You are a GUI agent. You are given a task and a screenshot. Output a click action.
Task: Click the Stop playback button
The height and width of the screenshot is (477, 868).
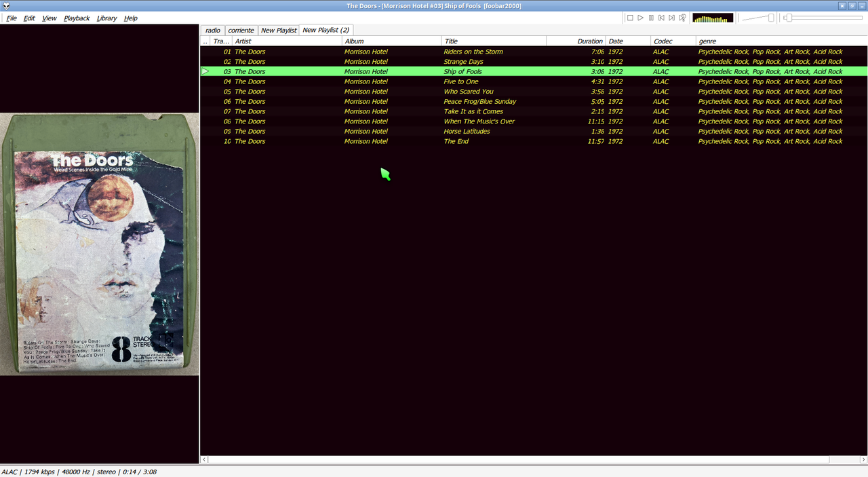pos(630,18)
